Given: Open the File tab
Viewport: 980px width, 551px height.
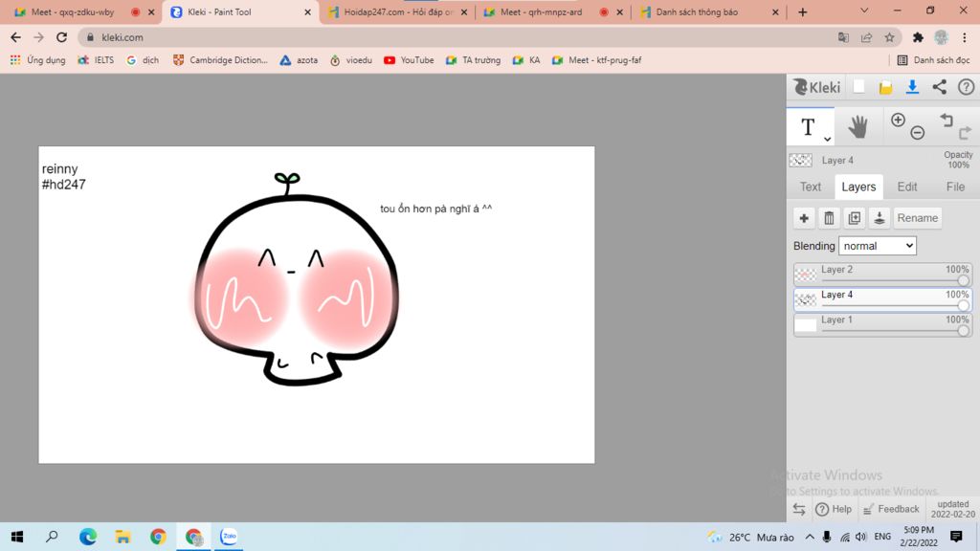Looking at the screenshot, I should [x=955, y=187].
